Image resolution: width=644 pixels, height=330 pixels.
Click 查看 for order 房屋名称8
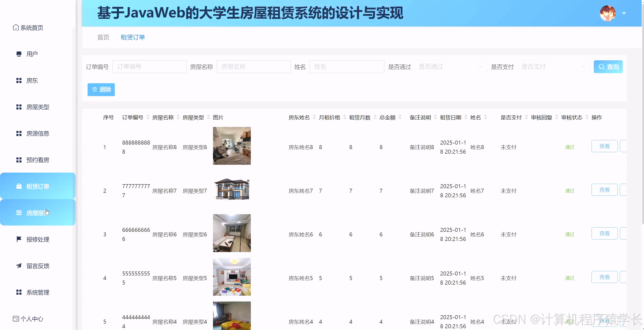(x=604, y=146)
